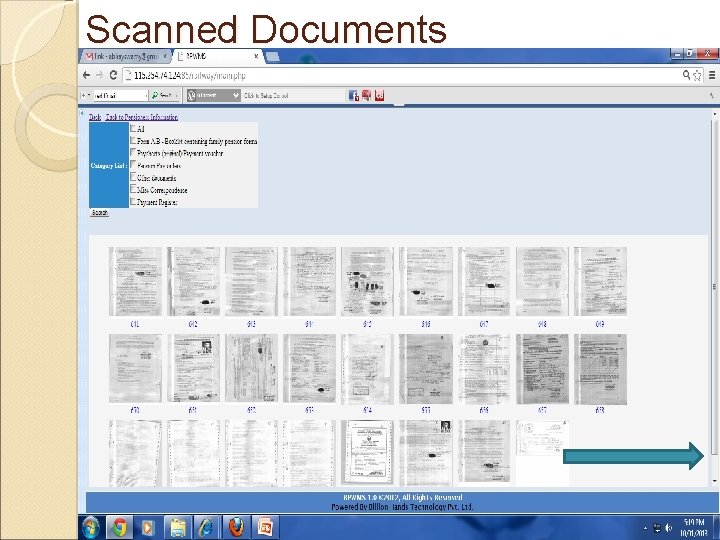
Task: Enable the Payment Register checkbox
Action: coord(134,201)
